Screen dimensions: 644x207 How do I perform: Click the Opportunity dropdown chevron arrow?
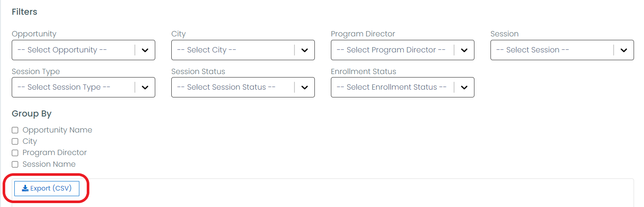coord(145,50)
